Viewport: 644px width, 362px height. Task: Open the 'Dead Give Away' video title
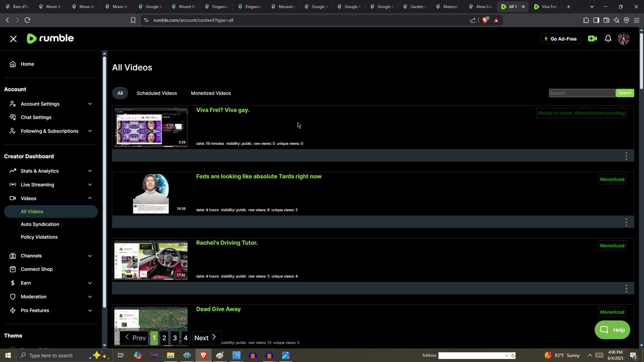[218, 309]
